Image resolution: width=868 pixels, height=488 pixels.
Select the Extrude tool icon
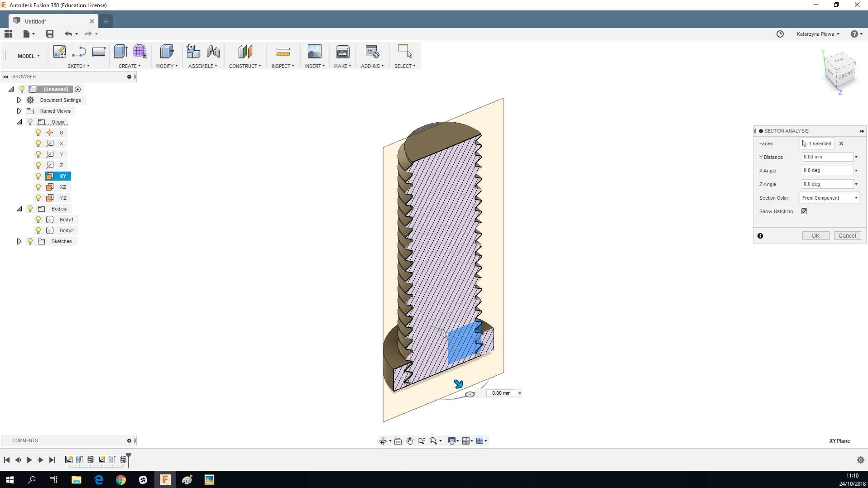120,52
